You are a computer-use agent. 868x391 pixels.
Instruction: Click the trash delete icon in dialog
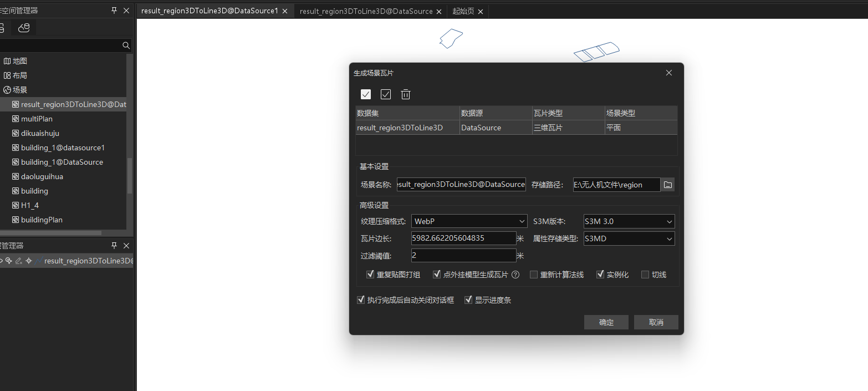(406, 94)
